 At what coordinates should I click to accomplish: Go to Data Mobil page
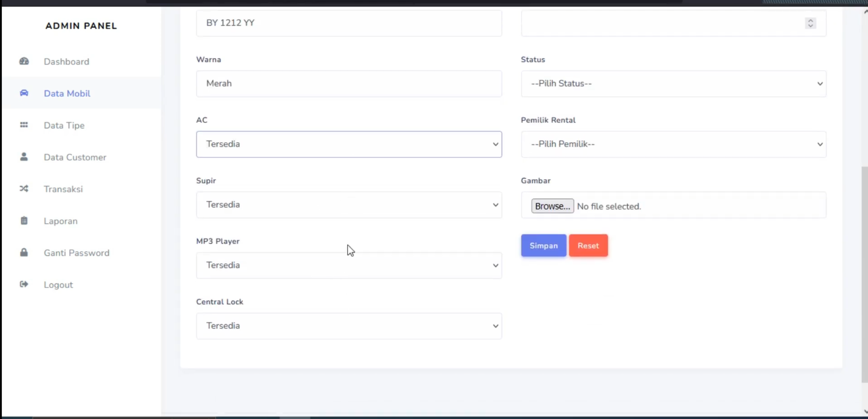tap(82, 93)
